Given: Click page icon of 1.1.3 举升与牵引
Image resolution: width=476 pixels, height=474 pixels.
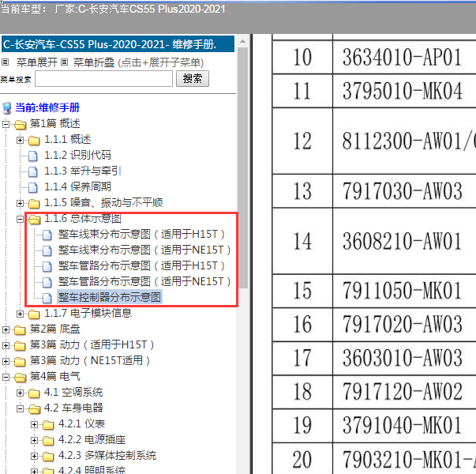Looking at the screenshot, I should 33,171.
